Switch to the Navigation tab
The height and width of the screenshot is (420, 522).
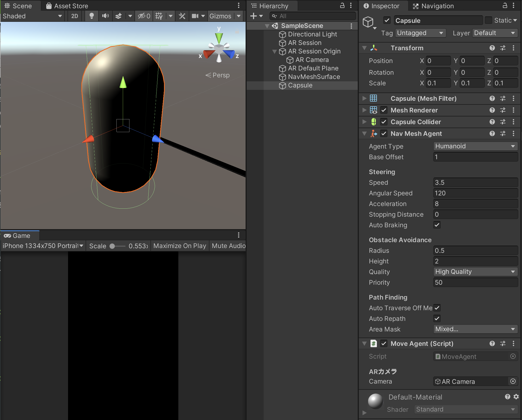(x=433, y=6)
